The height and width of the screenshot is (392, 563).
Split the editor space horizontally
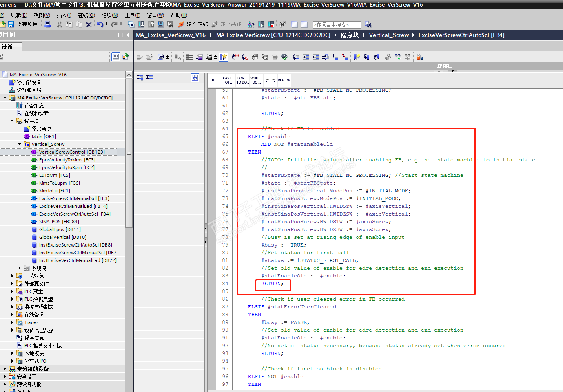click(x=294, y=24)
